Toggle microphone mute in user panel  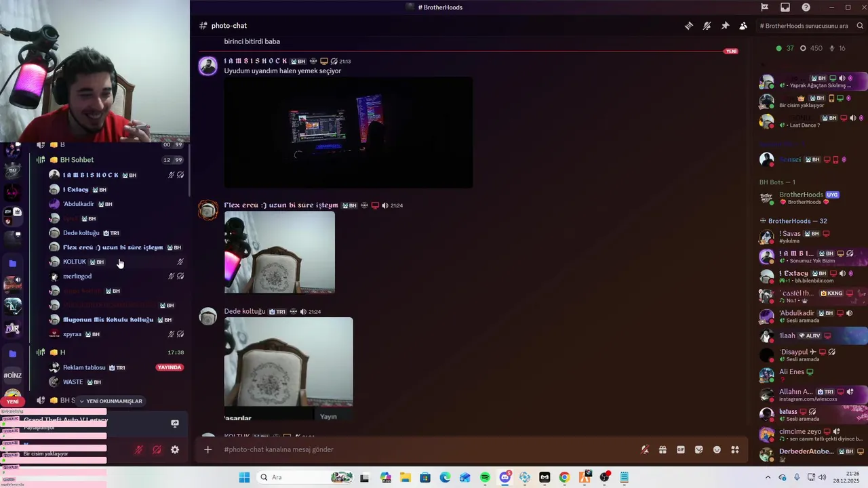(139, 449)
